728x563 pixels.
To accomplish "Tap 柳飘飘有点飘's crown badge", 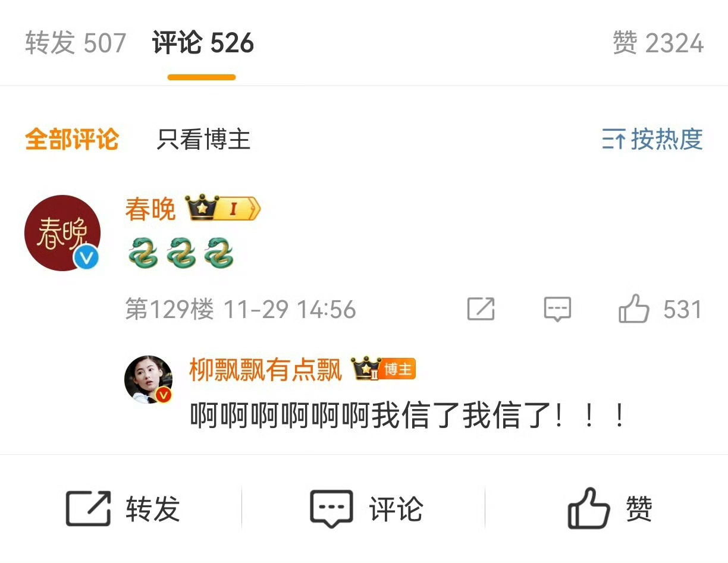I will tap(383, 369).
